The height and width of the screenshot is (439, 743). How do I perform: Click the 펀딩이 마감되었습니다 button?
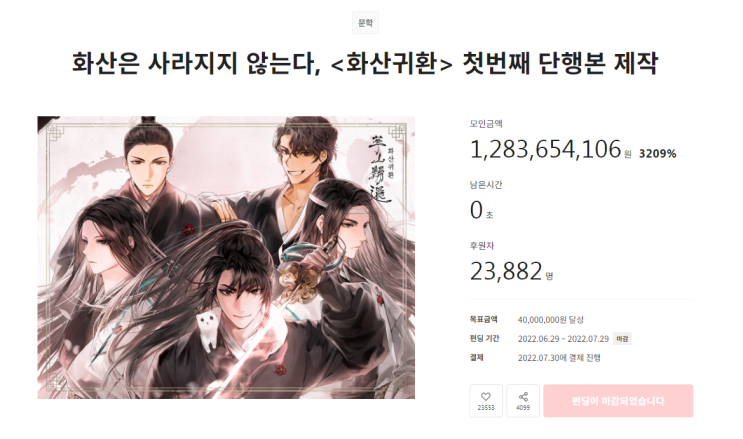pyautogui.click(x=618, y=401)
